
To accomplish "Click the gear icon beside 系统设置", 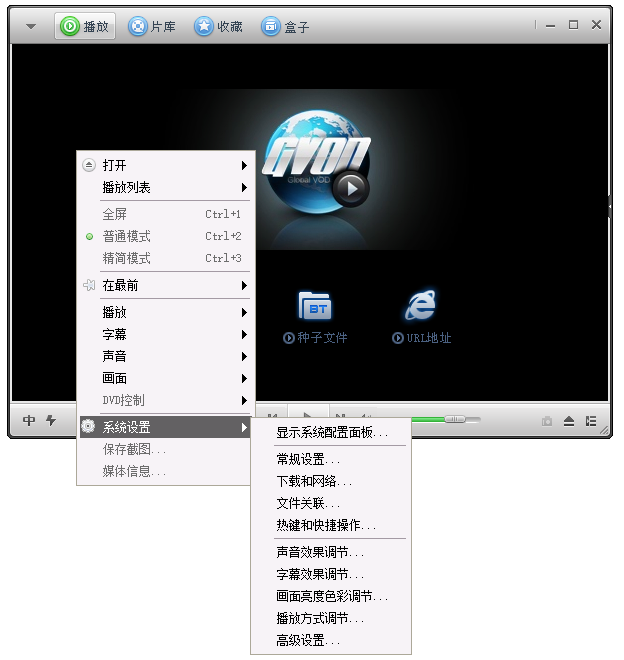I will coord(88,426).
